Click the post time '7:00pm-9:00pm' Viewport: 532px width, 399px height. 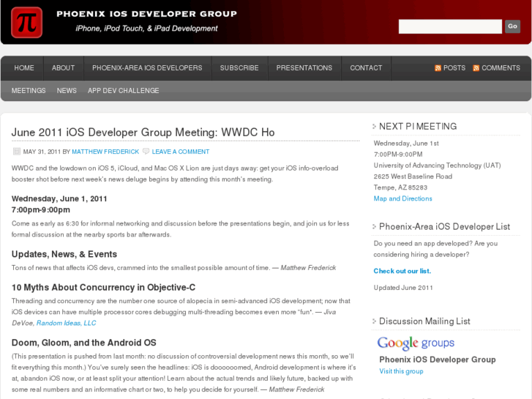coord(41,210)
